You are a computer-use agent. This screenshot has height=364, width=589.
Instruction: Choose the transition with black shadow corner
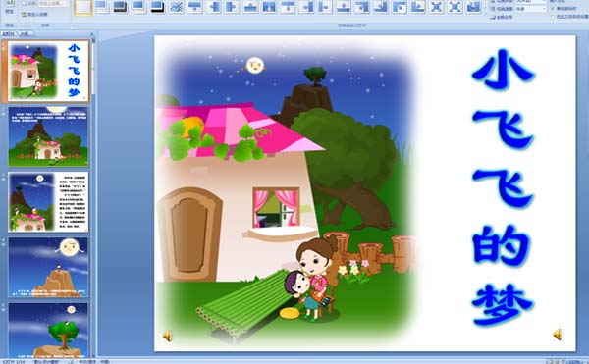coord(157,7)
